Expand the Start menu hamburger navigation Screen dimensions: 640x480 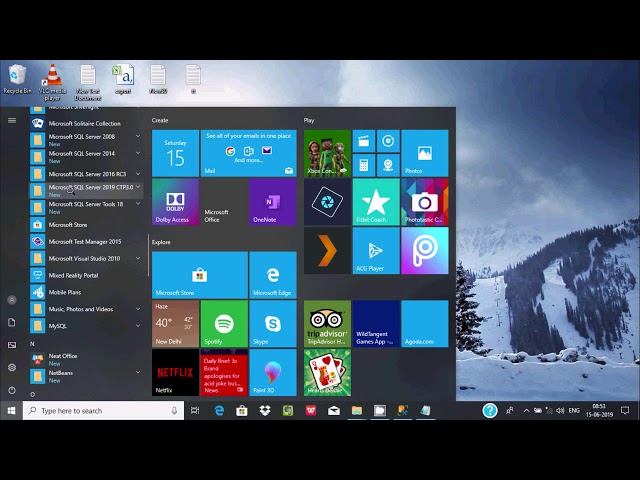coord(12,120)
